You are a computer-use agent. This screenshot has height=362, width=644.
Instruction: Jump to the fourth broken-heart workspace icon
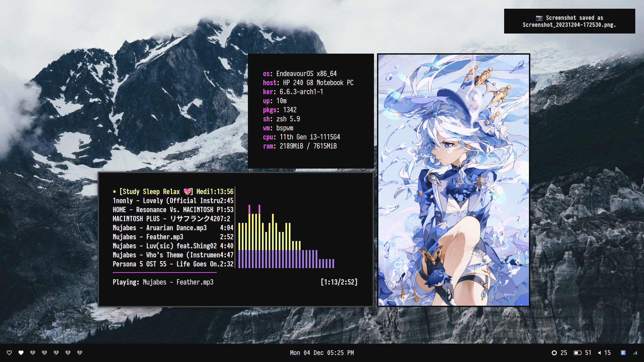click(x=68, y=353)
